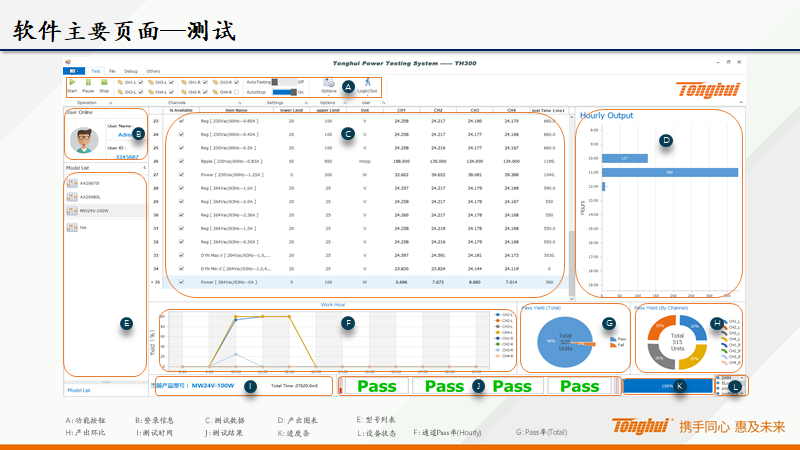
Task: Click the Pass legend swatch in Pass Yield (Total) chart
Action: point(613,339)
